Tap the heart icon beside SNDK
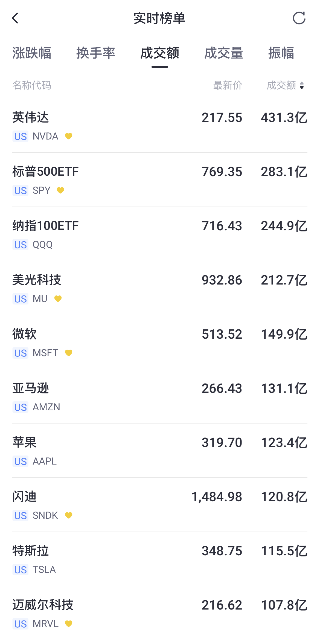 tap(69, 515)
